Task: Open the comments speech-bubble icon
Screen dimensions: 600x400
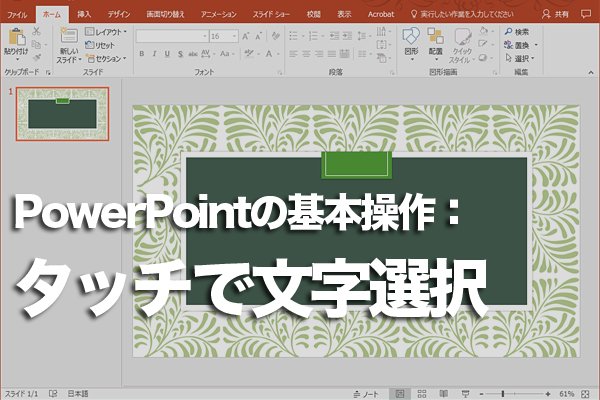Action: 585,14
